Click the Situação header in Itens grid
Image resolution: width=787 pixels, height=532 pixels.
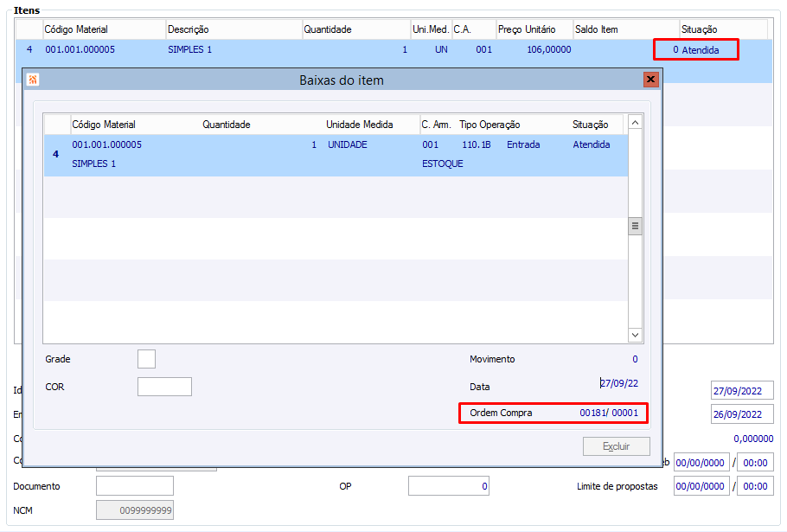699,29
